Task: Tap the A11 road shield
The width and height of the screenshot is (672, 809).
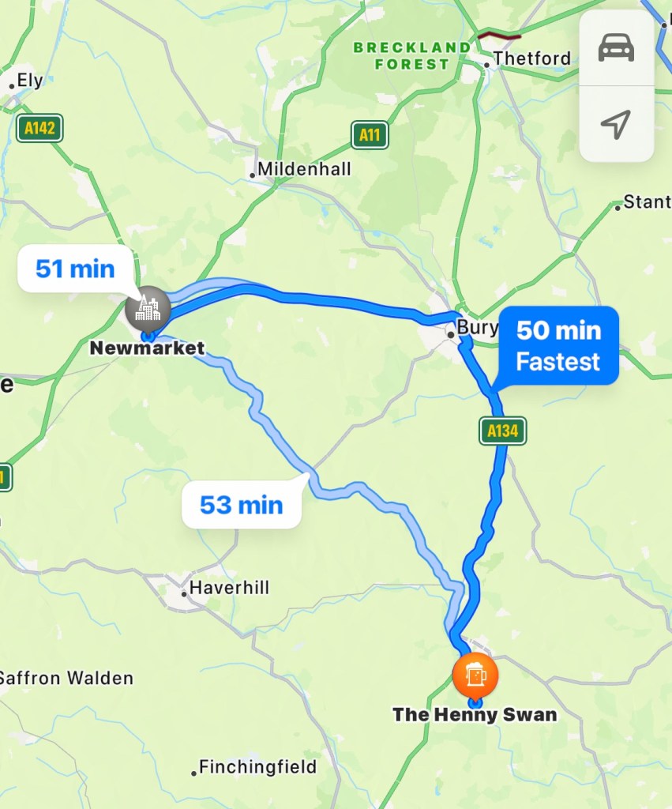Action: [370, 135]
